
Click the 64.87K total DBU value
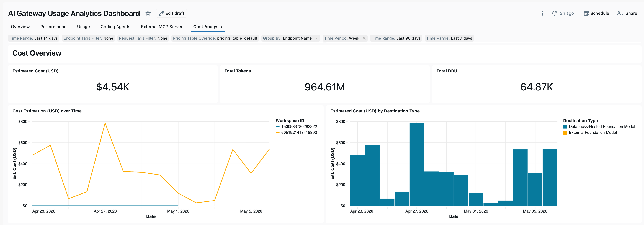pos(537,87)
